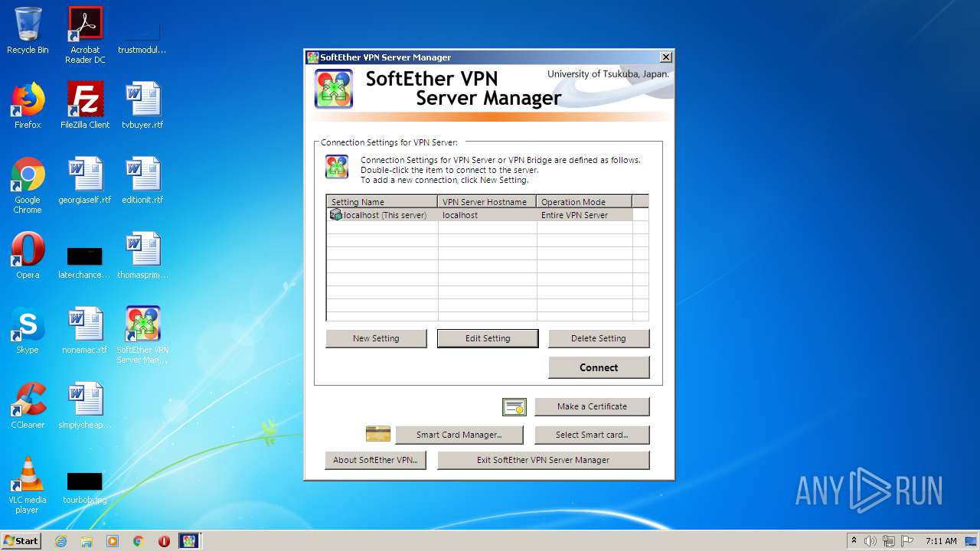Image resolution: width=980 pixels, height=551 pixels.
Task: Sort by Setting Name column header
Action: pos(382,202)
